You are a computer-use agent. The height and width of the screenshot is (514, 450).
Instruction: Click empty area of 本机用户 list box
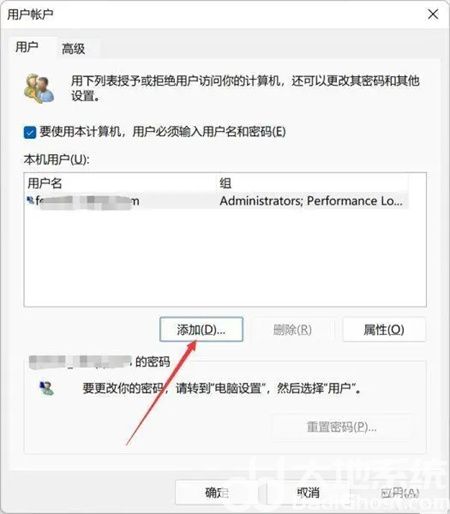point(225,257)
